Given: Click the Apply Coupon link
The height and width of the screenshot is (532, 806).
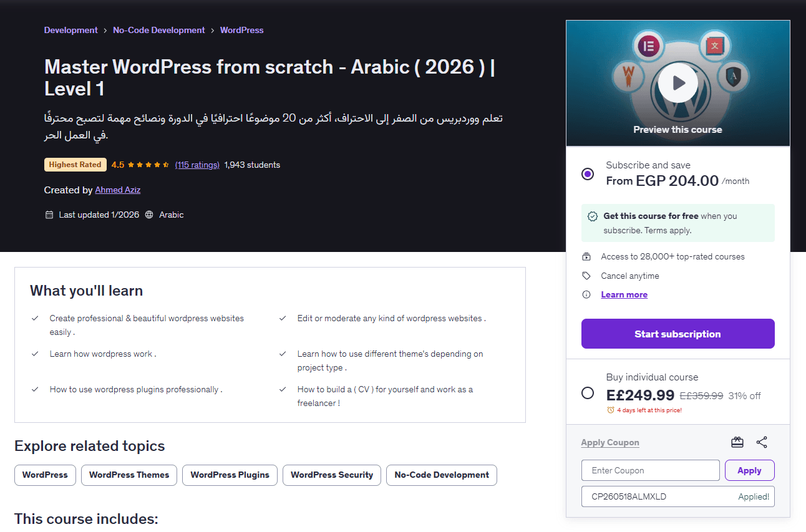Looking at the screenshot, I should (610, 442).
